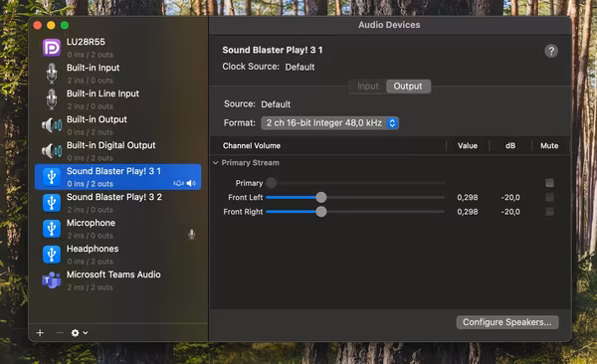Select the LU28R55 DisplayPort device icon
The height and width of the screenshot is (364, 597).
[x=52, y=48]
